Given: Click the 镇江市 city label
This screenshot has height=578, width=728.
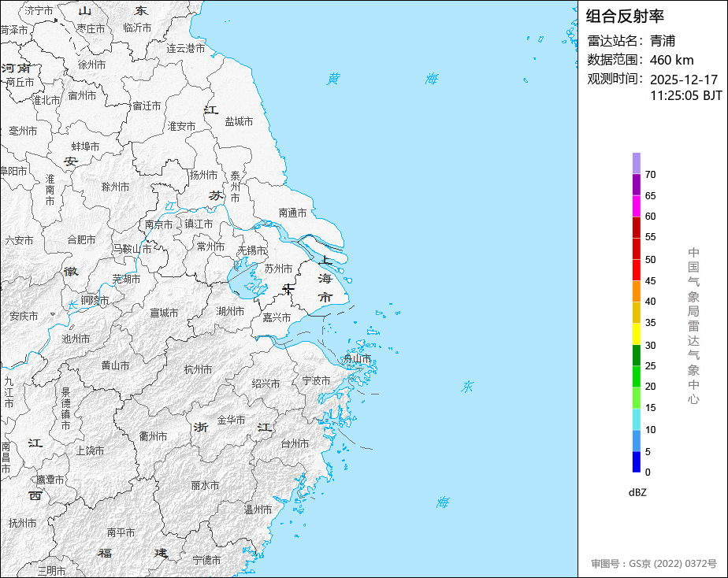Looking at the screenshot, I should [x=199, y=224].
